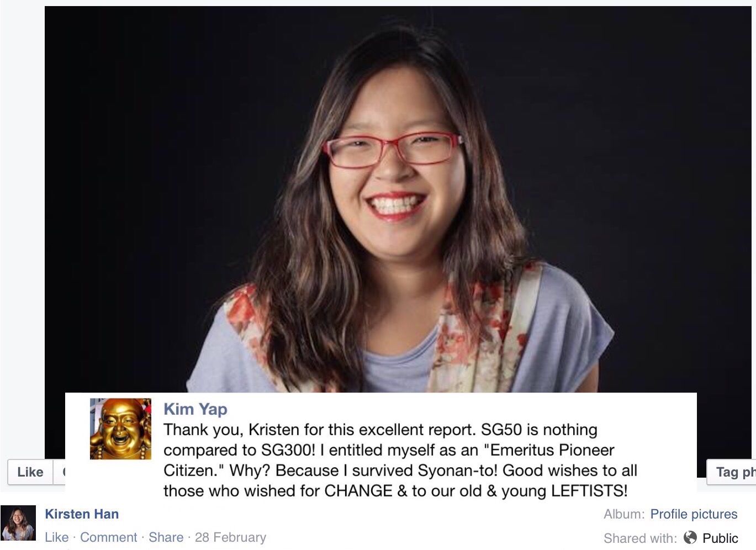Viewport: 756px width, 550px height.
Task: Open Kim Yap's profile name link
Action: pos(195,409)
